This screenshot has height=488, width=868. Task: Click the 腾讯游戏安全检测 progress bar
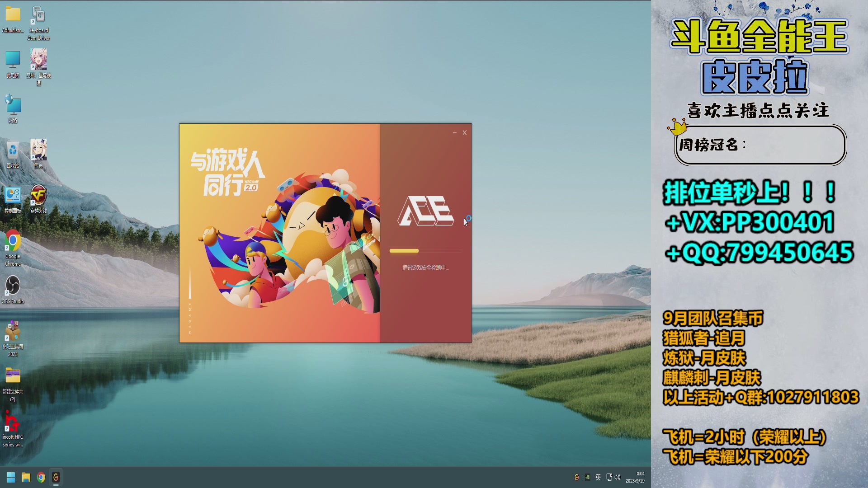[x=425, y=251]
